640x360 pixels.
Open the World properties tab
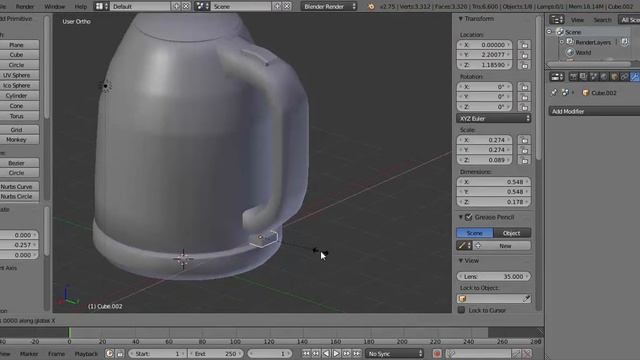[x=604, y=77]
